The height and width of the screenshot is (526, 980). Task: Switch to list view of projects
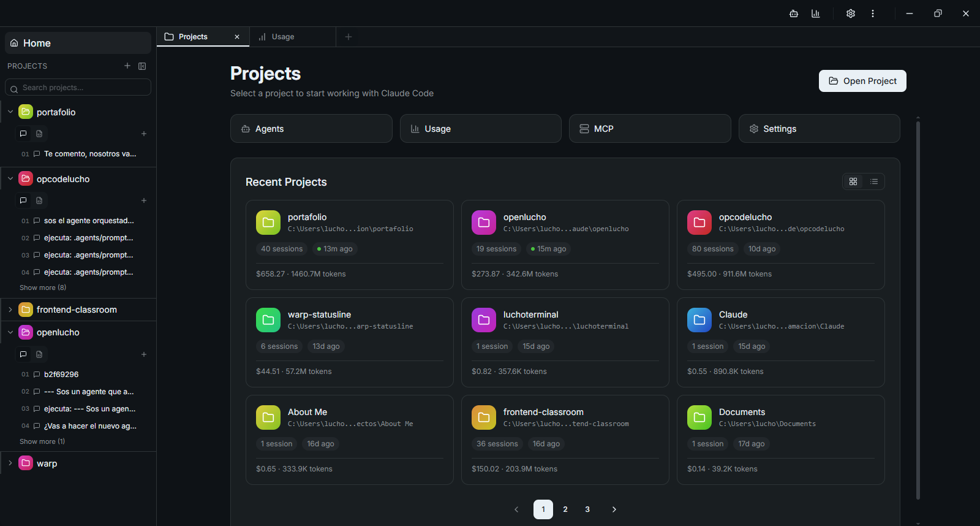pyautogui.click(x=874, y=181)
